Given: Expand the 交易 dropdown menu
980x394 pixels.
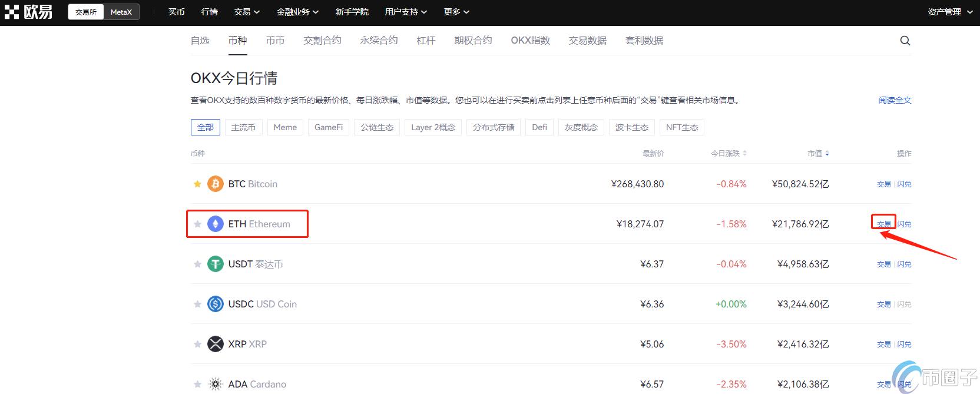Looking at the screenshot, I should point(247,12).
